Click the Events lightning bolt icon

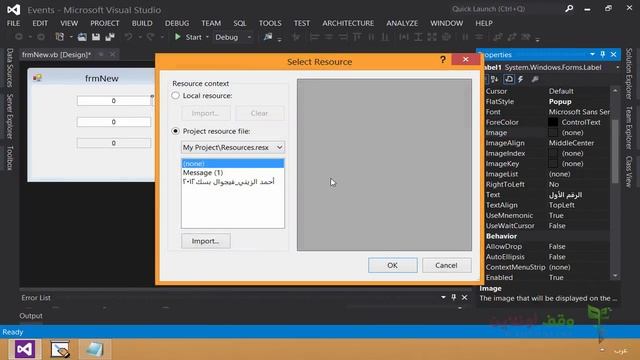521,79
